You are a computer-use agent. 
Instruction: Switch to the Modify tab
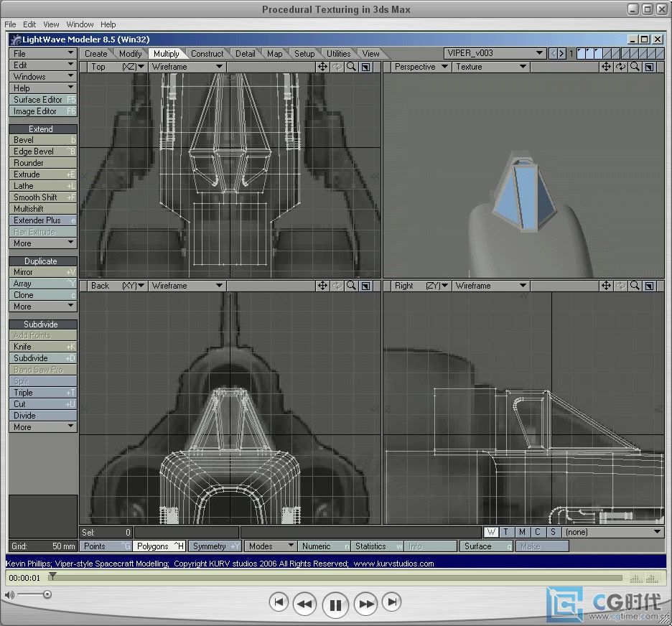click(130, 54)
